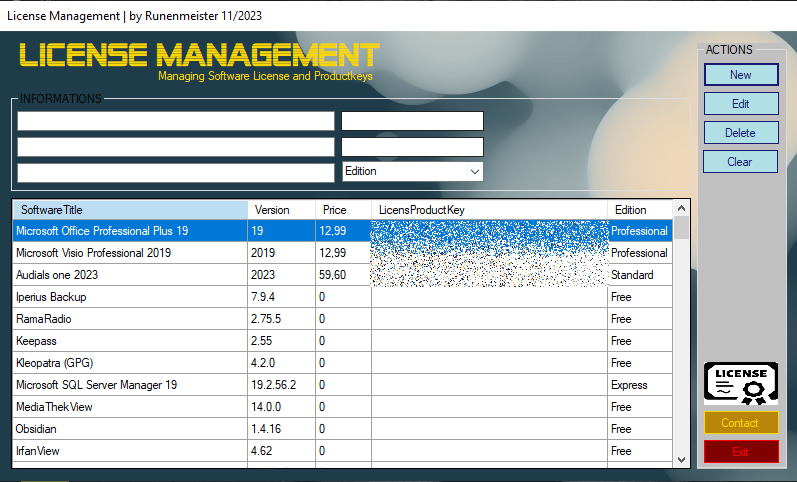Image resolution: width=797 pixels, height=482 pixels.
Task: Click version cell 14.0.0
Action: [282, 407]
